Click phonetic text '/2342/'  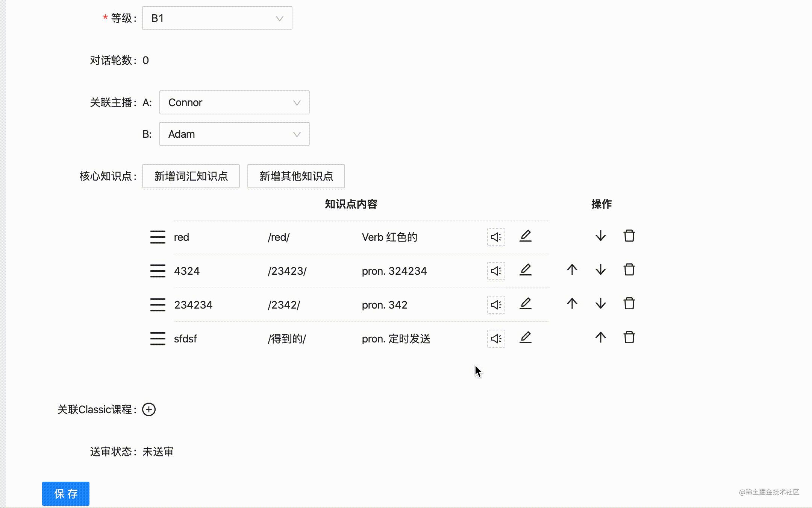[x=284, y=305]
